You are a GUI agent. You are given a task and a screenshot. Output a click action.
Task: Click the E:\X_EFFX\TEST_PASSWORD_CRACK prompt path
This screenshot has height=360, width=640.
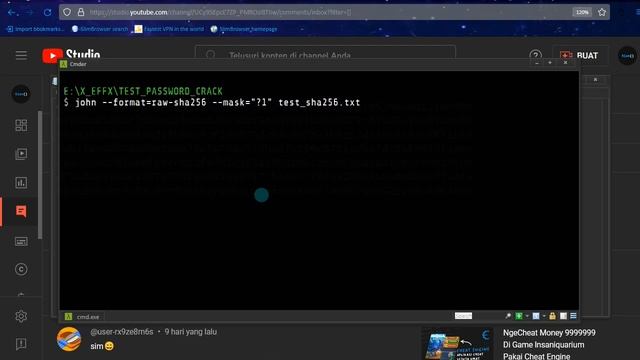143,91
